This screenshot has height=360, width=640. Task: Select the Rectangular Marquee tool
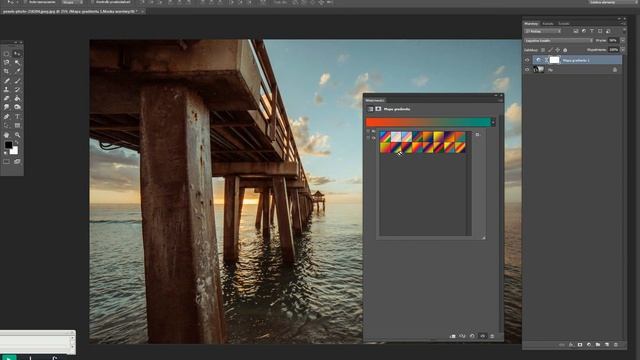point(7,54)
